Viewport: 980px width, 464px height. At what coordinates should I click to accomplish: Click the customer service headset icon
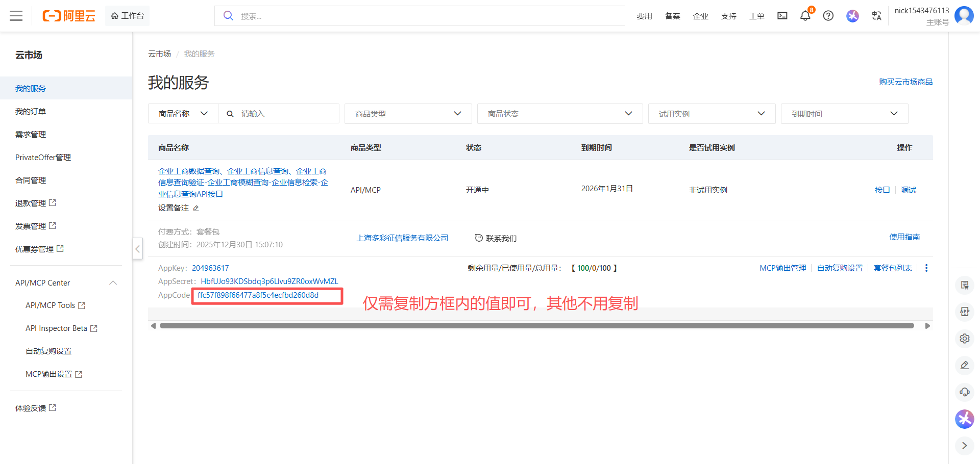[964, 392]
